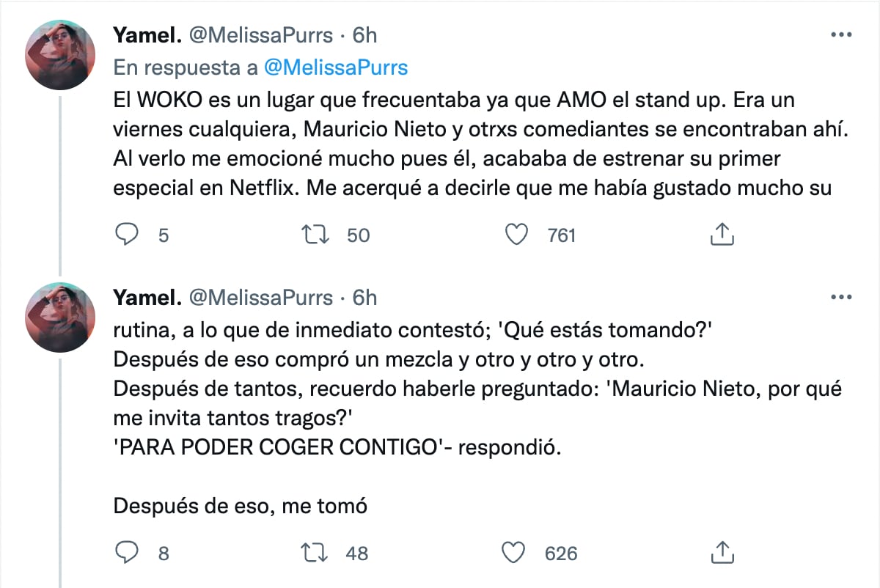Click the 6h timestamp on the first tweet
The image size is (880, 588).
pyautogui.click(x=364, y=34)
